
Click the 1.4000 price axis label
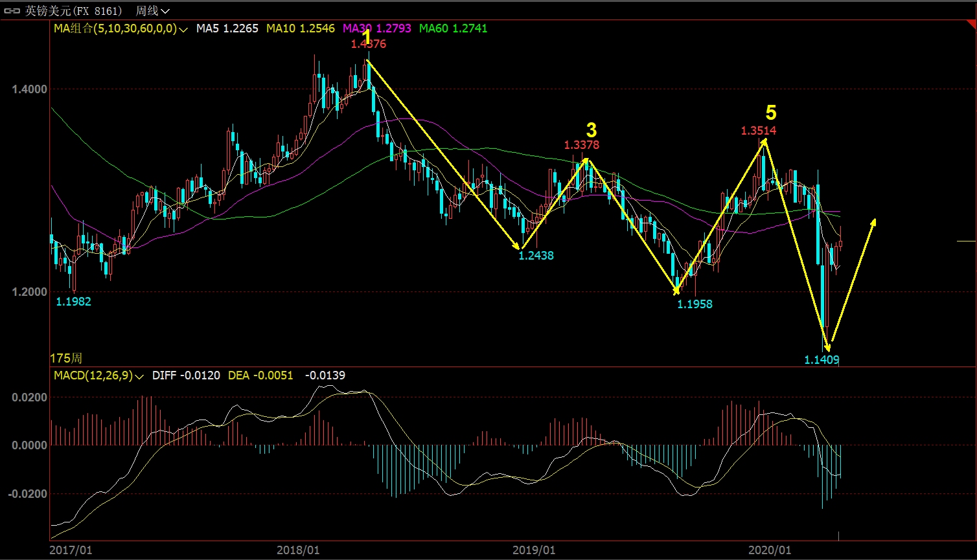30,89
